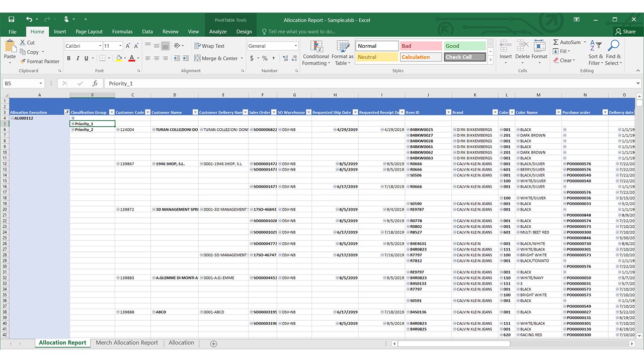
Task: Click Align Right icon
Action: [x=165, y=58]
